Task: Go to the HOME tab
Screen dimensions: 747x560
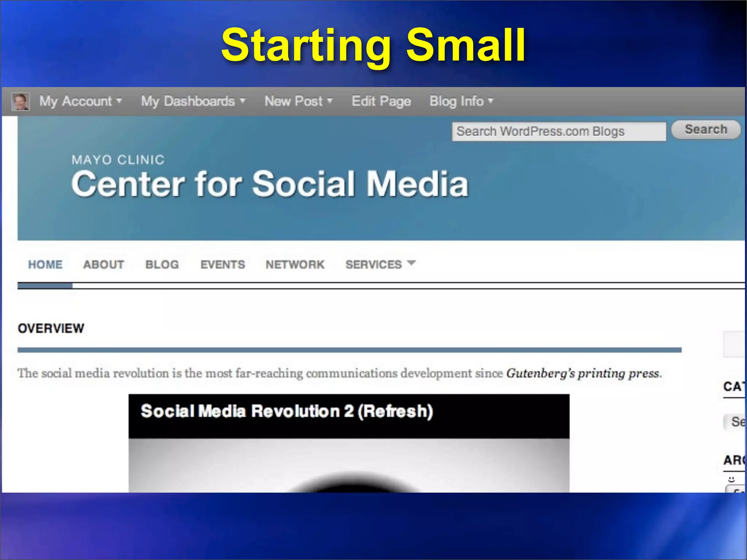Action: (45, 264)
